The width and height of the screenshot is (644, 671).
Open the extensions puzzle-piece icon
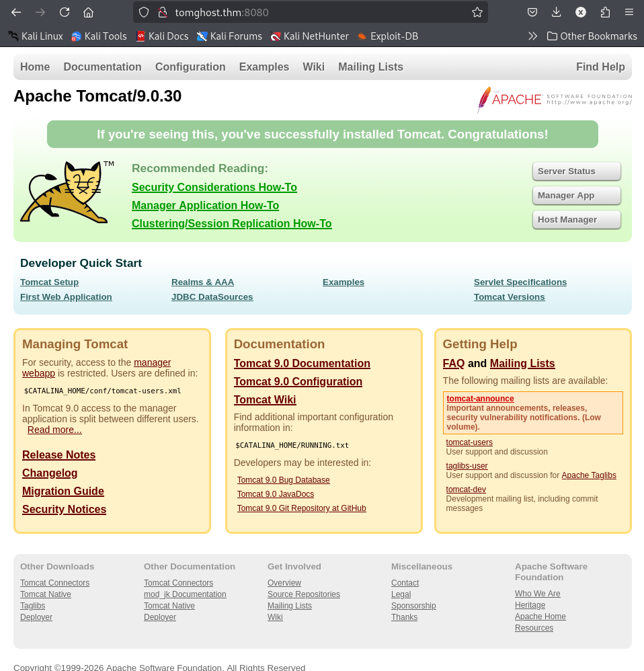click(605, 12)
